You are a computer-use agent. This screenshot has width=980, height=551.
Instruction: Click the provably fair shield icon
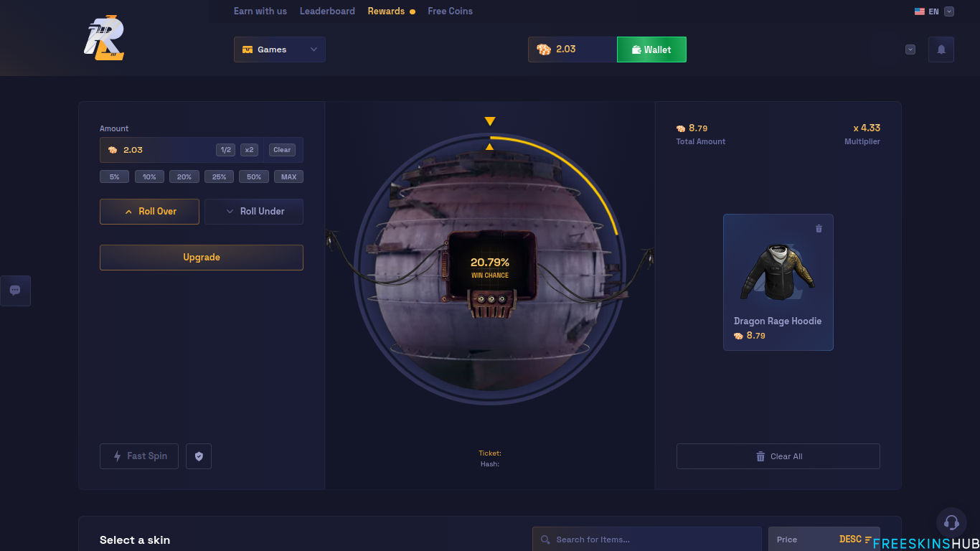pyautogui.click(x=199, y=456)
